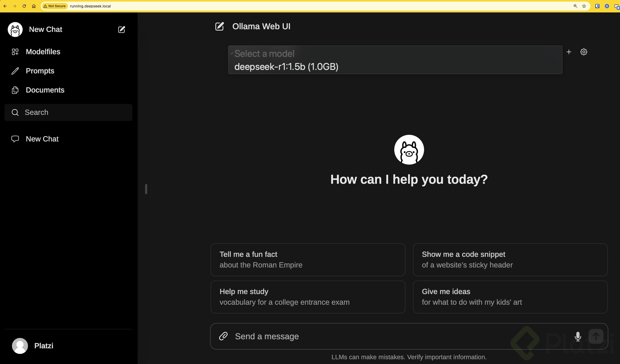Click the LLMs can make mistakes disclaimer
Viewport: 620px width, 364px height.
coord(409,357)
